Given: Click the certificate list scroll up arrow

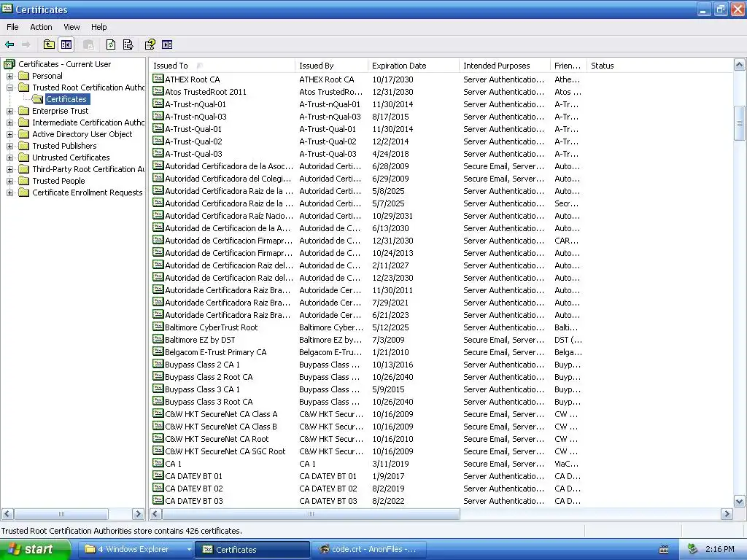Looking at the screenshot, I should tap(740, 65).
